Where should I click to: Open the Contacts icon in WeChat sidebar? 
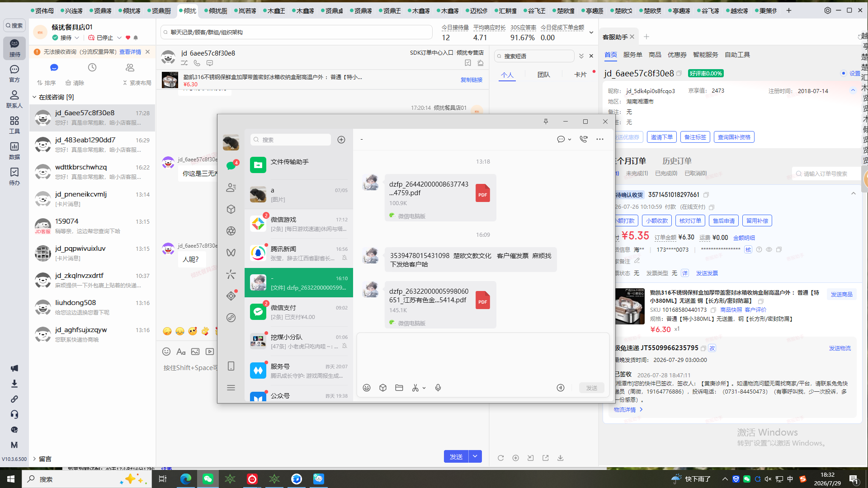pos(231,188)
